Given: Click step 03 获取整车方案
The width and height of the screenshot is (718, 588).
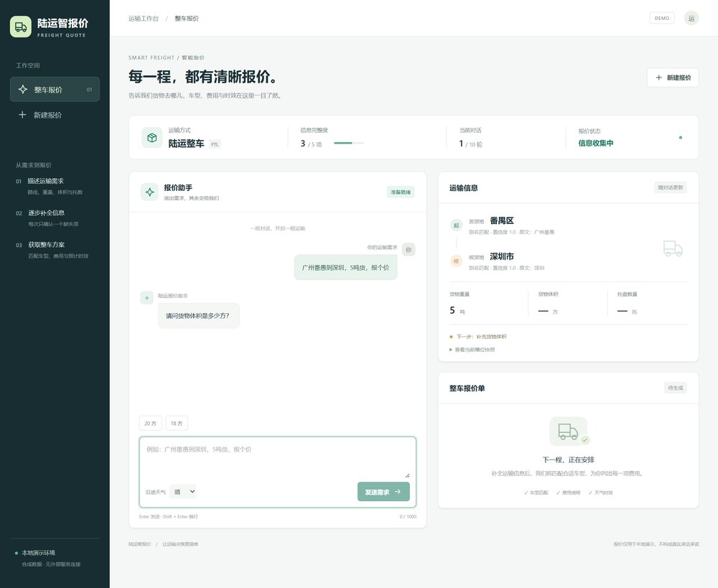Looking at the screenshot, I should [52, 250].
